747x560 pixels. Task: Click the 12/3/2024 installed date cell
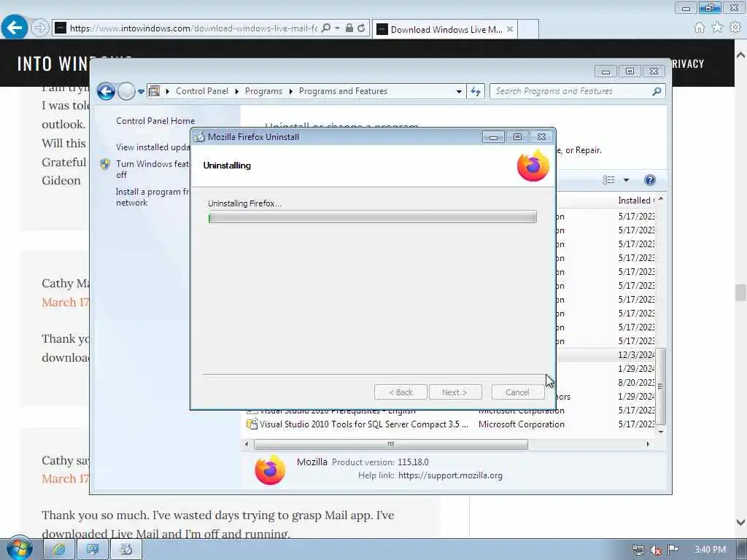(636, 355)
